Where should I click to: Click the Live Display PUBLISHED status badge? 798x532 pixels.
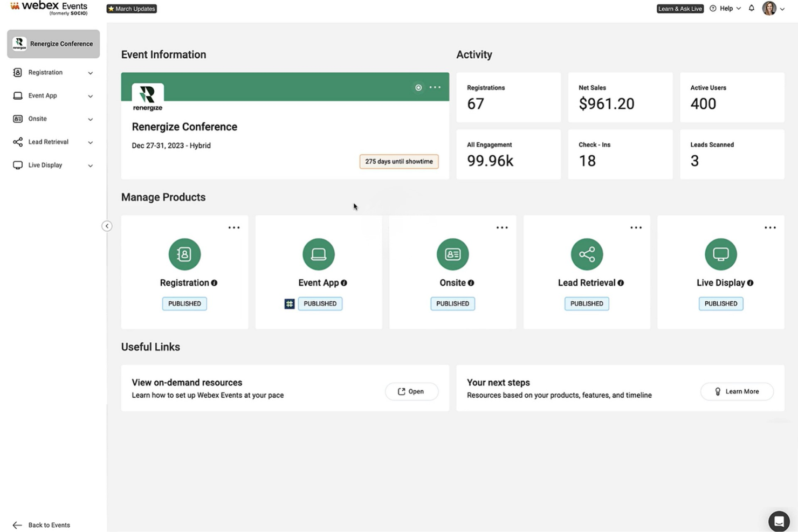click(721, 303)
